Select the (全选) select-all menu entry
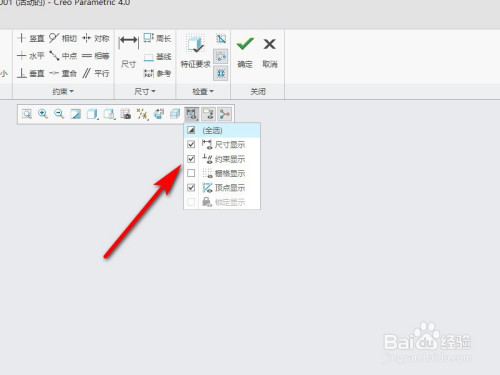 click(222, 130)
